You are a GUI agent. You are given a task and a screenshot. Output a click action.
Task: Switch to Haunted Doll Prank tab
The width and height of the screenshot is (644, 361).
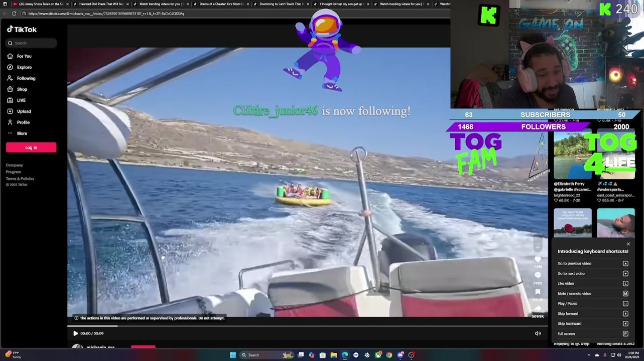100,4
